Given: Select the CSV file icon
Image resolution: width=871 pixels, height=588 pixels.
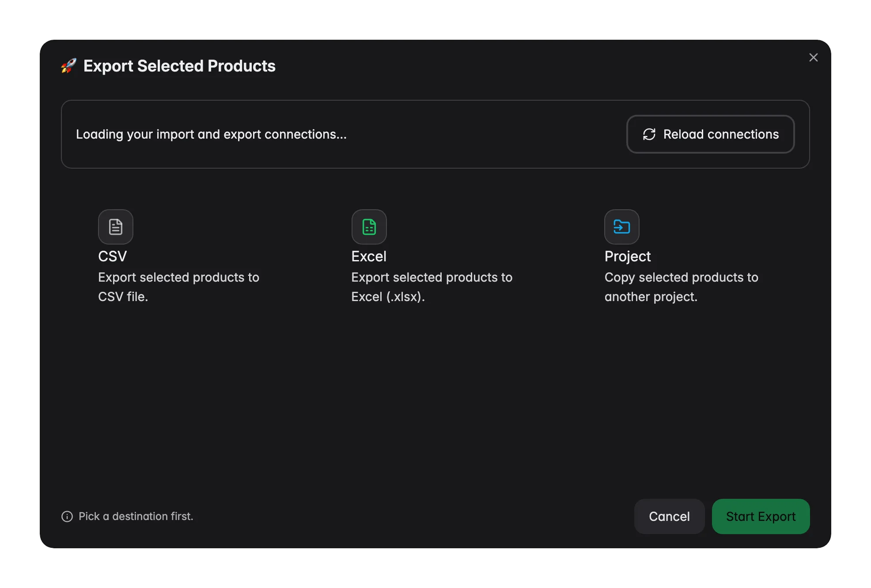Looking at the screenshot, I should coord(115,227).
